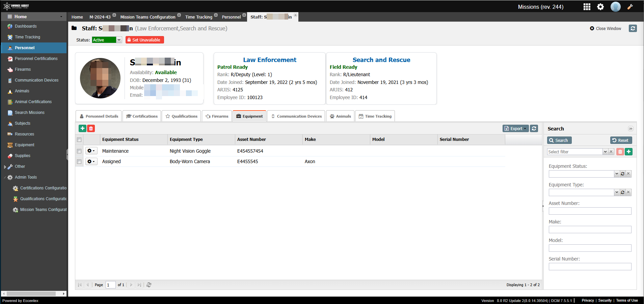Add new equipment with green plus
This screenshot has height=304, width=644.
tap(82, 128)
